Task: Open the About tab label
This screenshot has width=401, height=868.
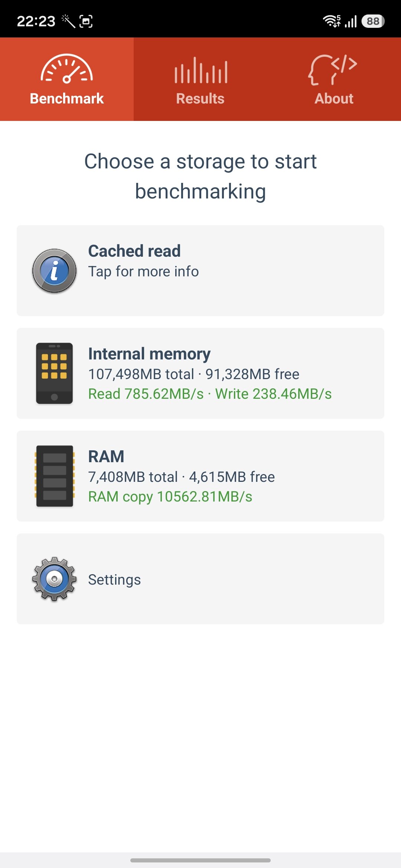Action: pos(334,99)
